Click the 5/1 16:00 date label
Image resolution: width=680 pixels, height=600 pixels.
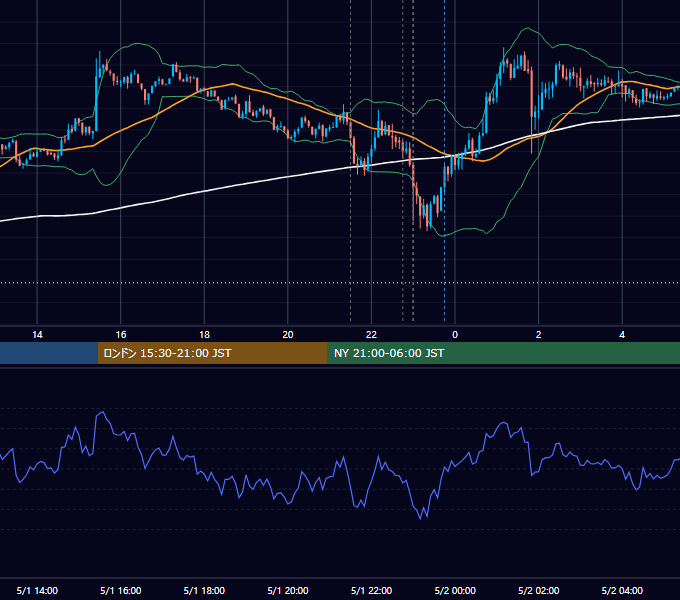tap(121, 590)
